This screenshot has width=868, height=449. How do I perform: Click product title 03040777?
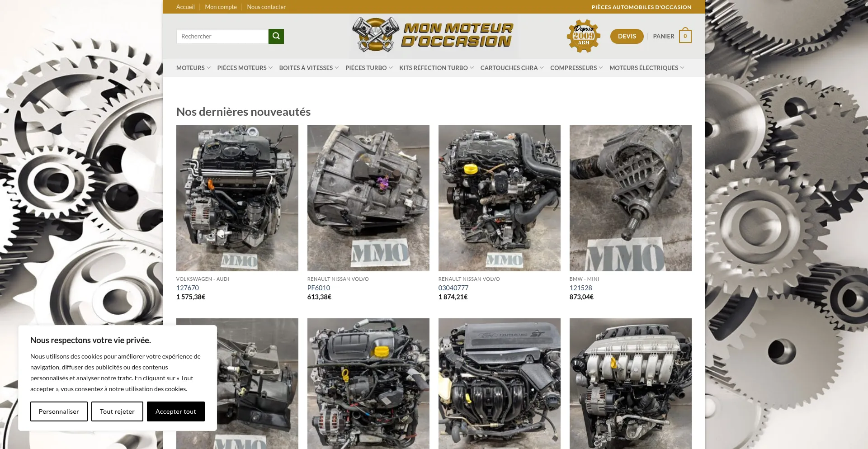click(x=453, y=288)
